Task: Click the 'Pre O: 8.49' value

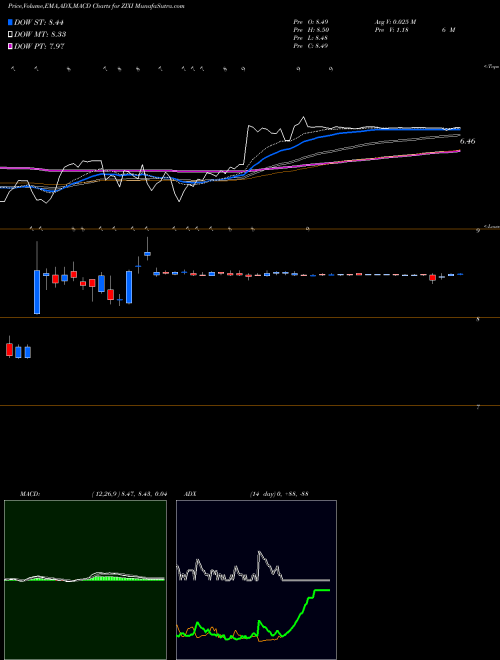Action: 311,21
